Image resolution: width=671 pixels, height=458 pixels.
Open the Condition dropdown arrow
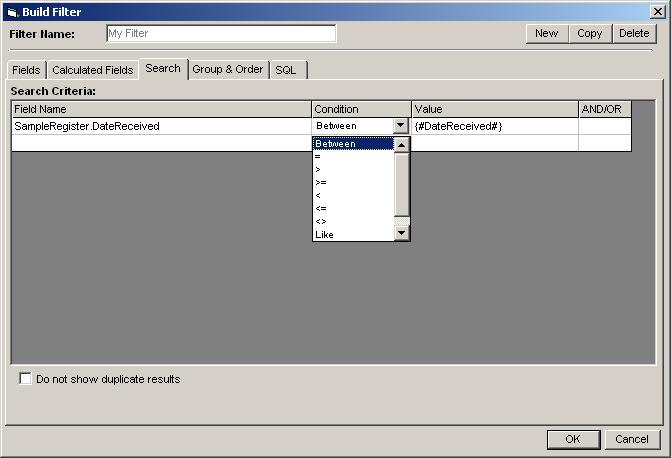point(401,126)
